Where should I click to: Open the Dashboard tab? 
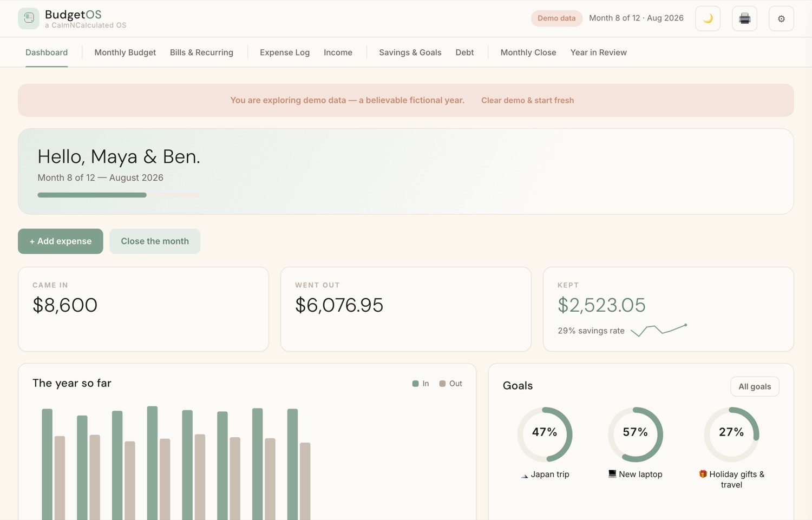tap(47, 52)
